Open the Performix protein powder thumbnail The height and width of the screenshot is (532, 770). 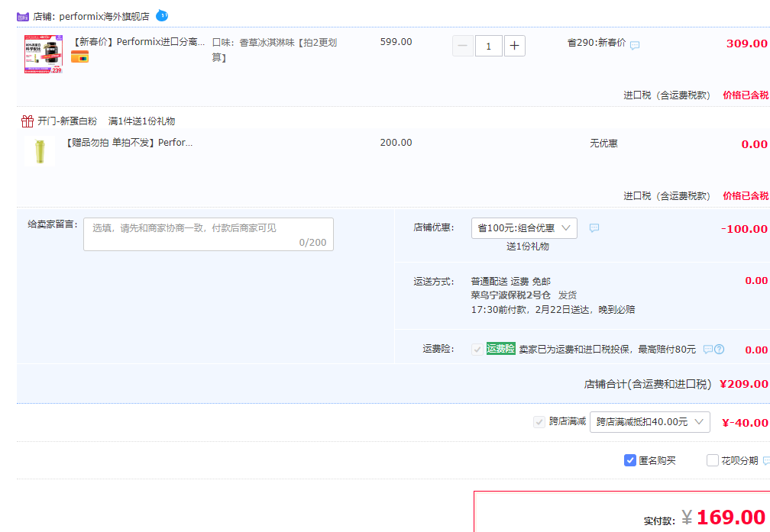[x=44, y=54]
